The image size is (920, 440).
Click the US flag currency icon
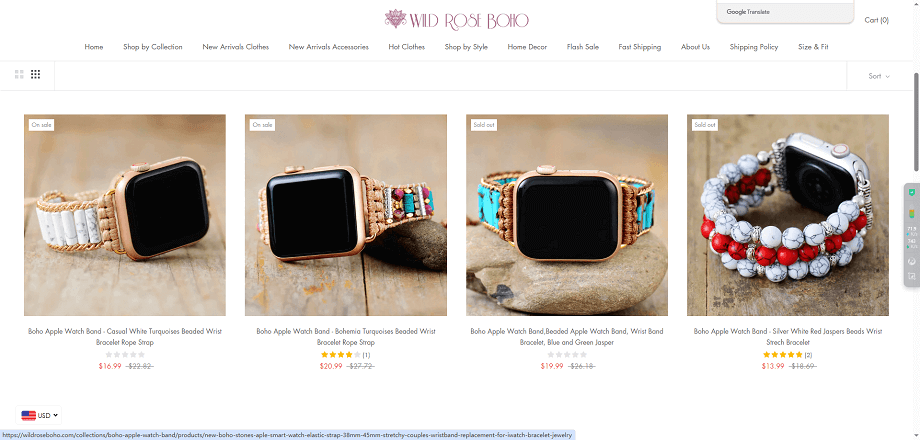tap(28, 415)
